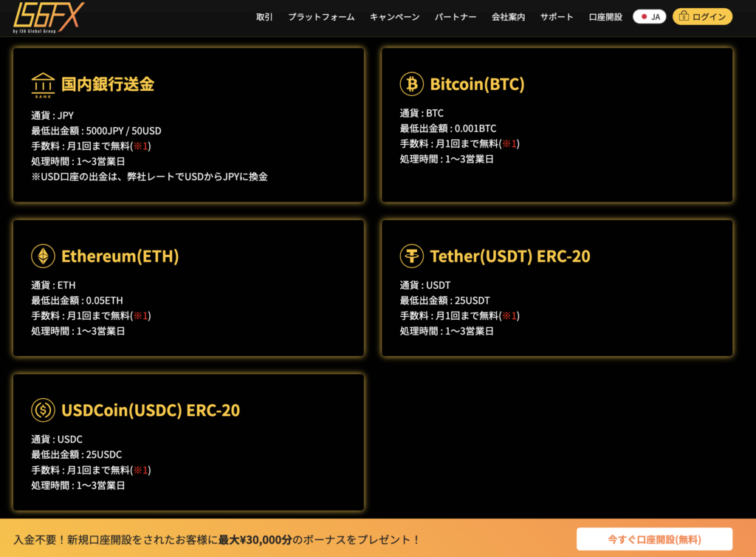Open the キャンペーン menu
This screenshot has width=756, height=557.
(394, 17)
